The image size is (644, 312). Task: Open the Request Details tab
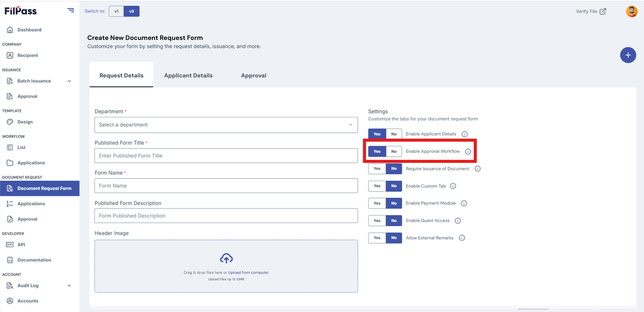tap(121, 75)
